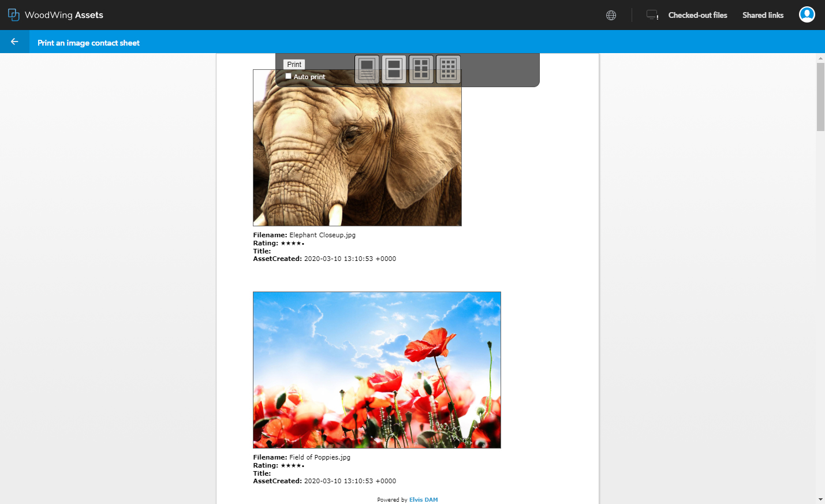This screenshot has height=504, width=825.
Task: Click the Poppies image AssetCreated date
Action: tap(350, 481)
